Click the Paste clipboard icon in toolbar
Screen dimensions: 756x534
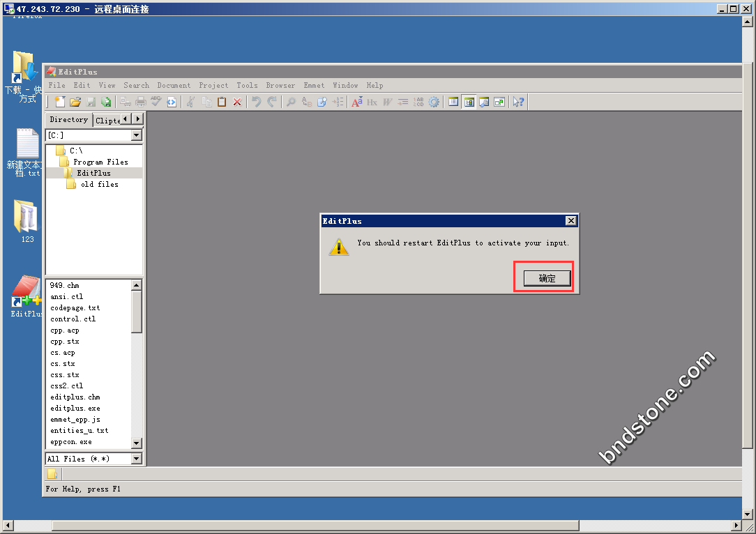point(222,102)
